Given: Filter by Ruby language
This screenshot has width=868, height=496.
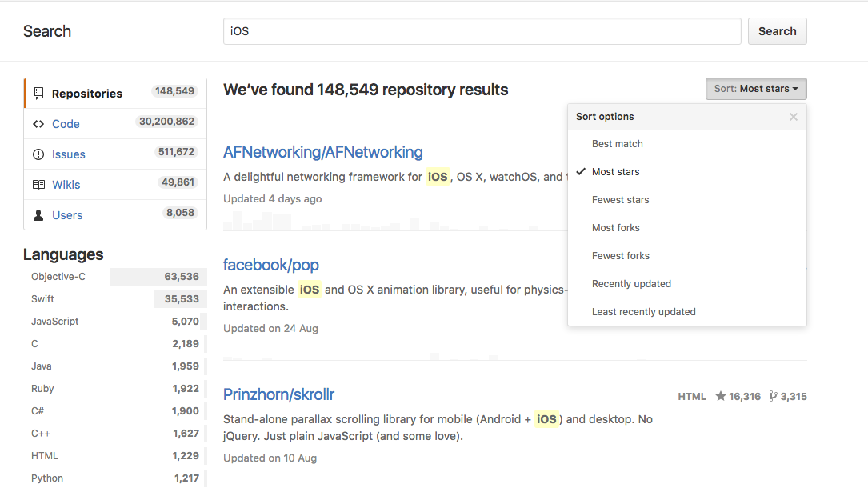Looking at the screenshot, I should coord(115,389).
